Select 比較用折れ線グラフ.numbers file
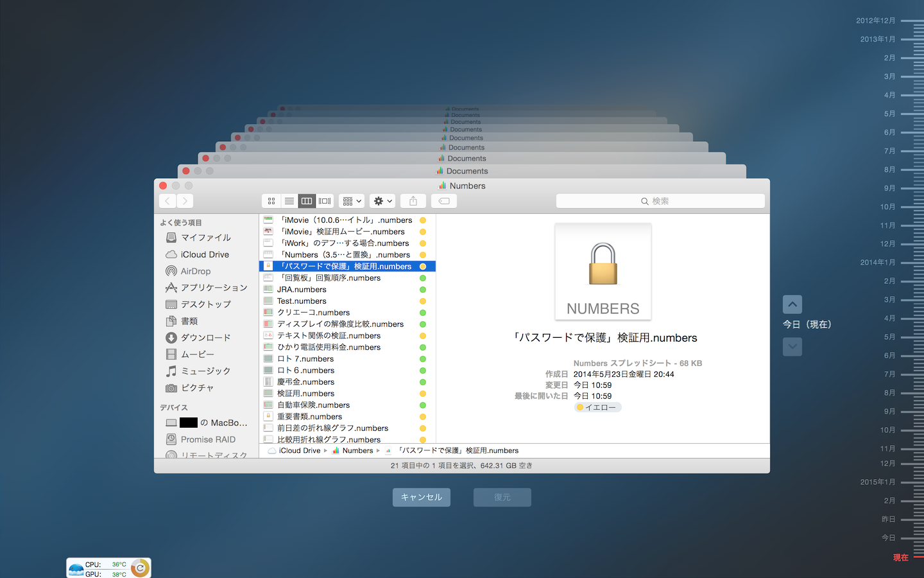The width and height of the screenshot is (924, 578). (x=347, y=439)
